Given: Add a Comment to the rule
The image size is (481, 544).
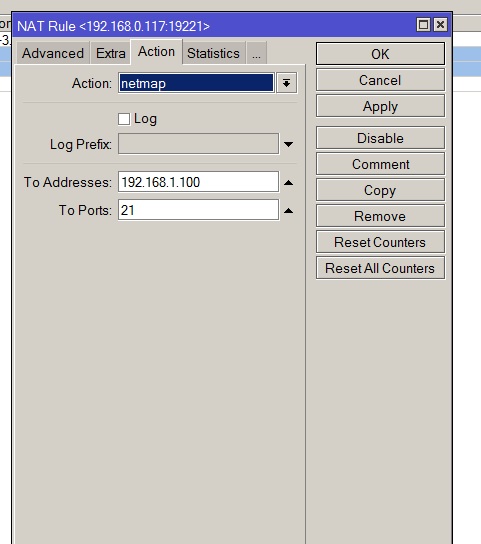Looking at the screenshot, I should tap(380, 164).
